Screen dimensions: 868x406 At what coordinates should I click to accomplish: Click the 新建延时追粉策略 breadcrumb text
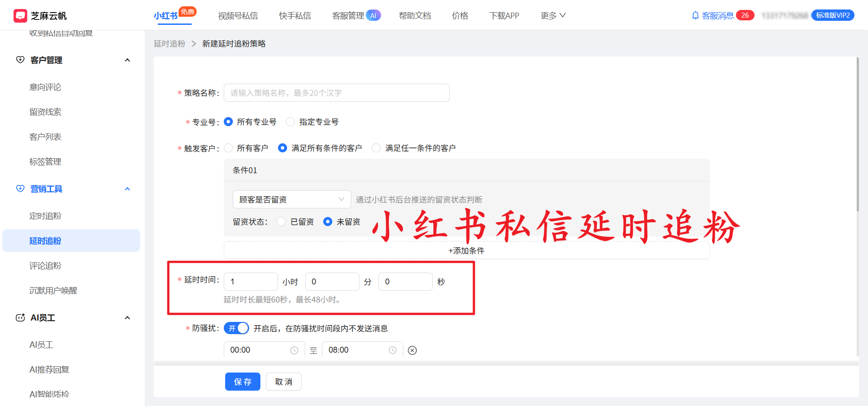(x=234, y=43)
